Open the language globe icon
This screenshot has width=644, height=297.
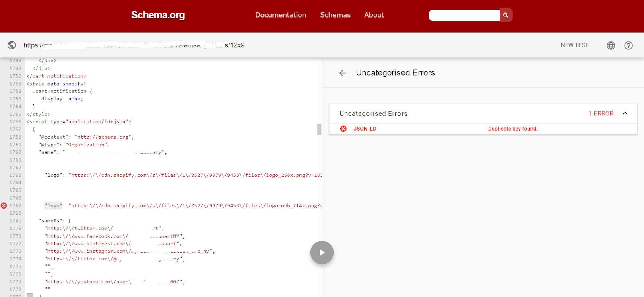[x=611, y=45]
